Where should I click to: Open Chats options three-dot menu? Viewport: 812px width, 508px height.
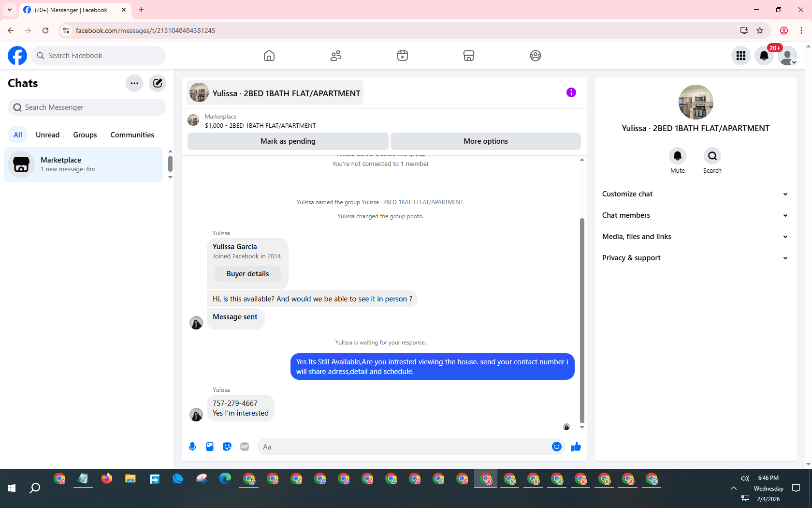click(134, 83)
